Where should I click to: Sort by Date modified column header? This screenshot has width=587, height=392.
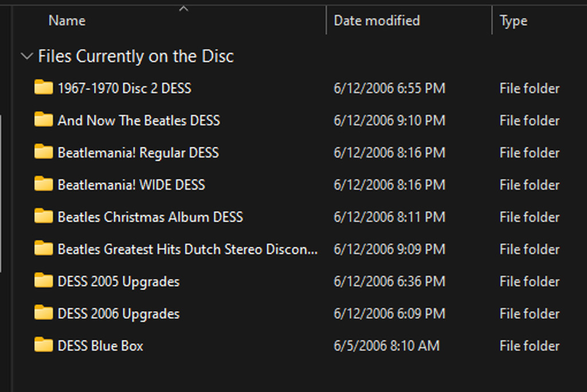[x=377, y=21]
